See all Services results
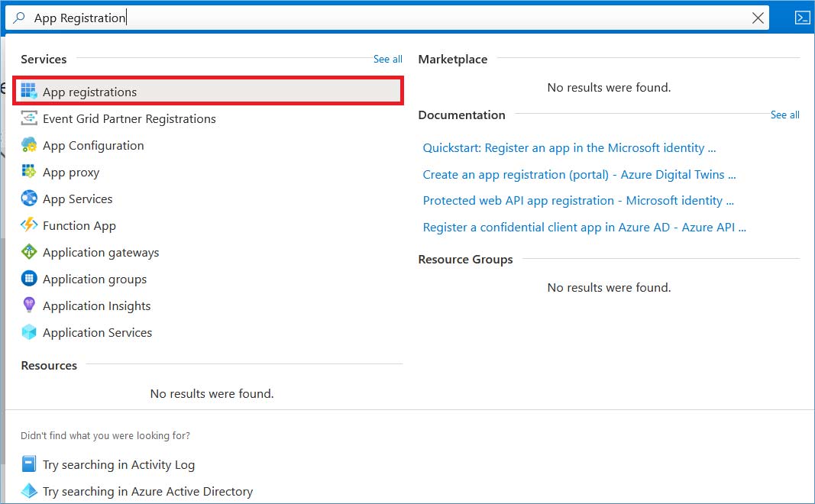 [388, 60]
